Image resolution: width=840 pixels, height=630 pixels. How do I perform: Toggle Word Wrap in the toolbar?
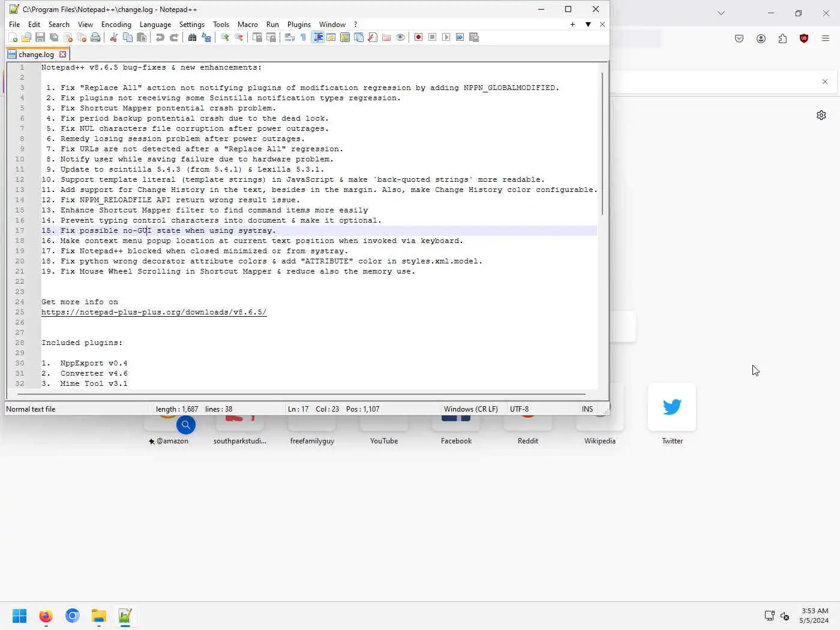[x=289, y=37]
